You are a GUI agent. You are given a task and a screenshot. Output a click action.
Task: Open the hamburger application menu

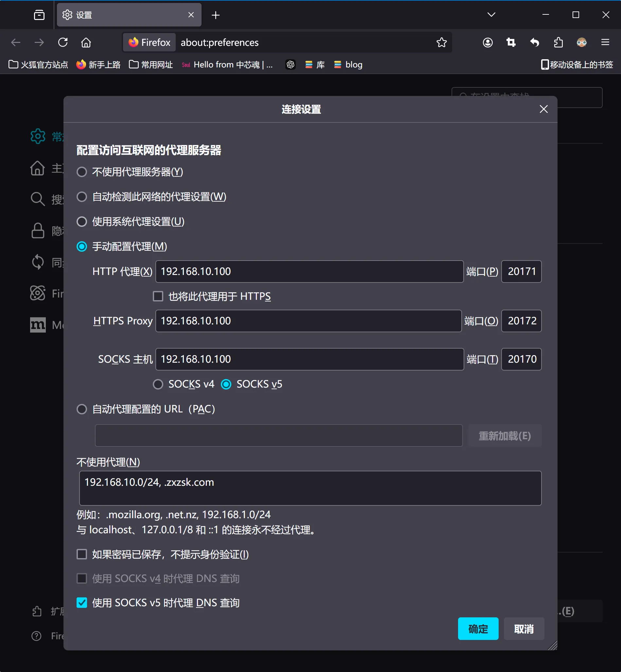605,42
